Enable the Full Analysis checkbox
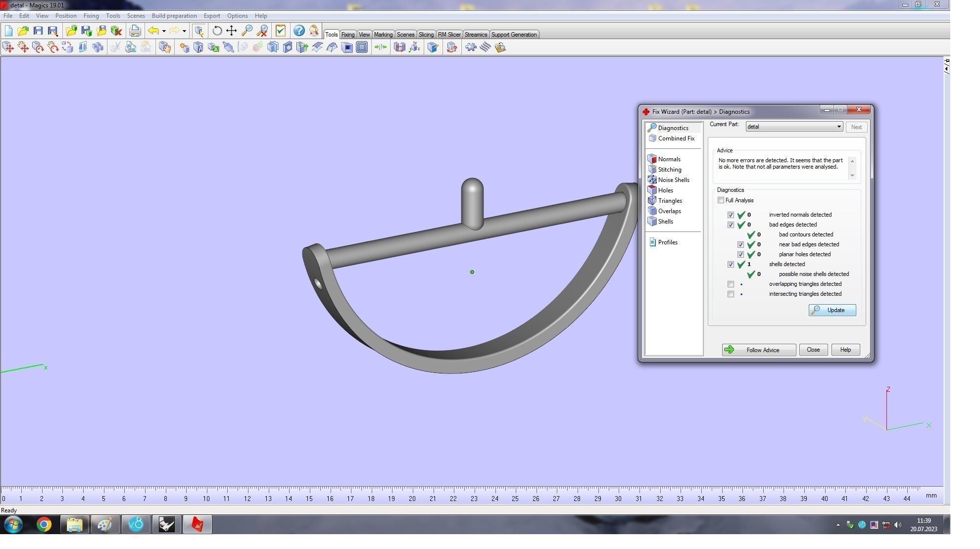The height and width of the screenshot is (549, 980). coord(721,200)
